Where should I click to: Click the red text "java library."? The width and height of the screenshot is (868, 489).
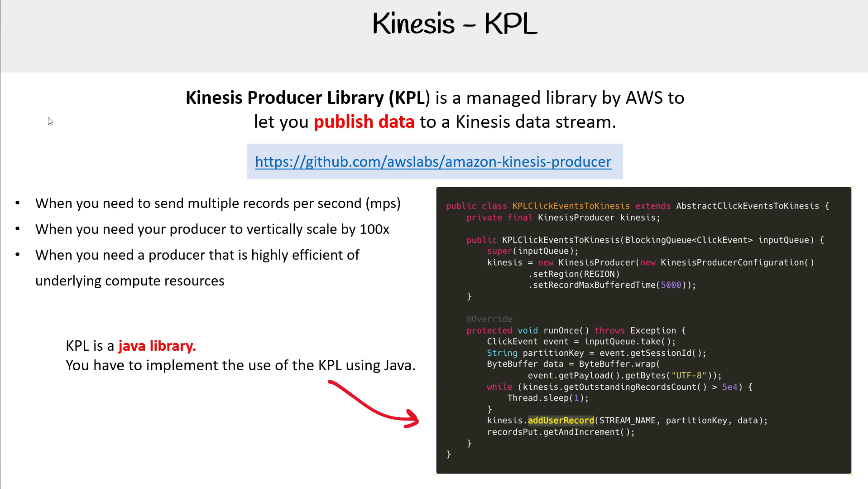157,346
